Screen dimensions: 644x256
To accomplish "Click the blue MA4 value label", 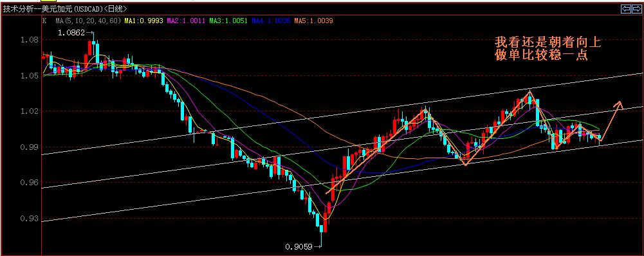I will [271, 21].
